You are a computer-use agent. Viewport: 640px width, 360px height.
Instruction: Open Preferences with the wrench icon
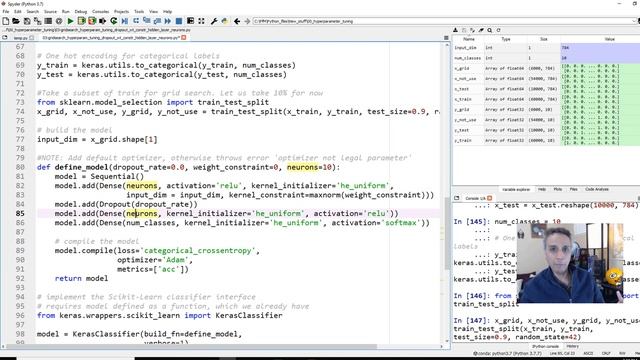coord(214,21)
